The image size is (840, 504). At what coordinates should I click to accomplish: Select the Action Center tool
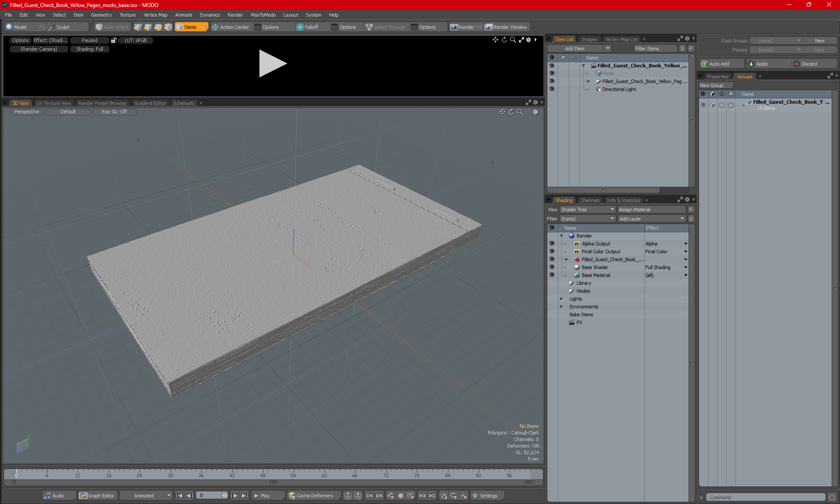pos(231,27)
